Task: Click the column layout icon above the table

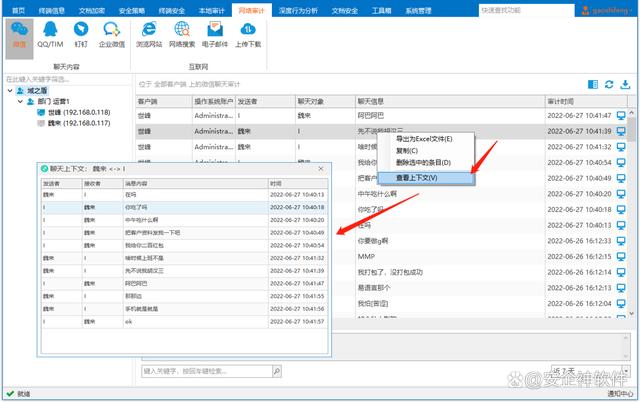Action: 593,84
